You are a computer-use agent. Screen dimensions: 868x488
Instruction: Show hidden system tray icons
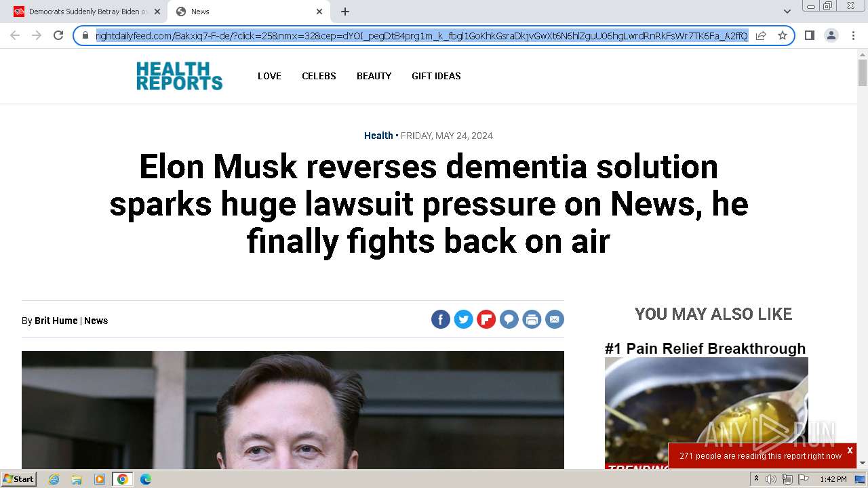pyautogui.click(x=756, y=479)
